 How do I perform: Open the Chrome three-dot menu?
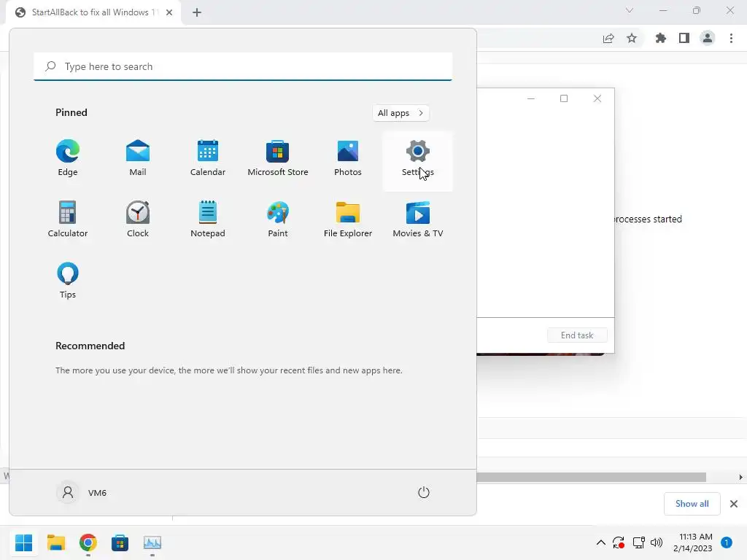click(x=731, y=39)
